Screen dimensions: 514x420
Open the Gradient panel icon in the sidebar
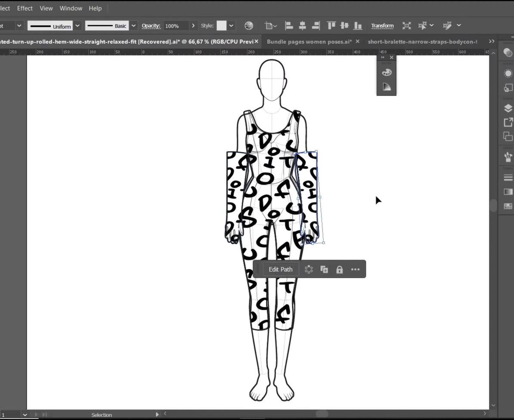[508, 192]
